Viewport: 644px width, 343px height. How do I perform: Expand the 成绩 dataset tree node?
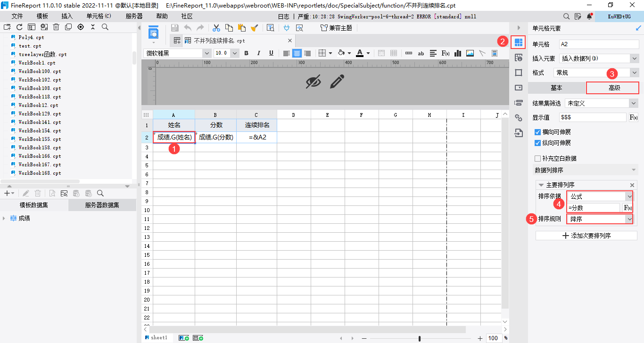coord(5,218)
